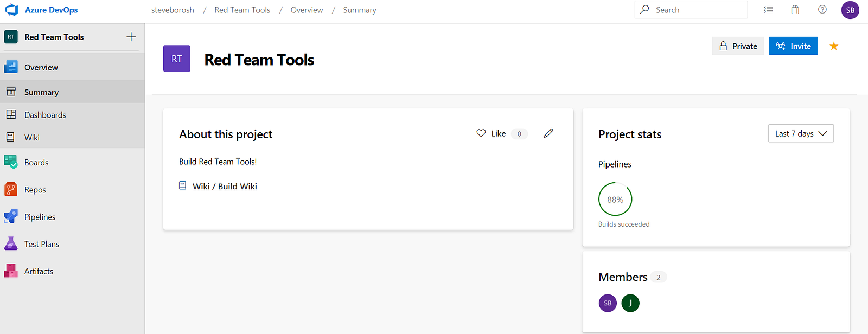The width and height of the screenshot is (868, 334).
Task: Click the Summary sidebar icon
Action: 11,92
